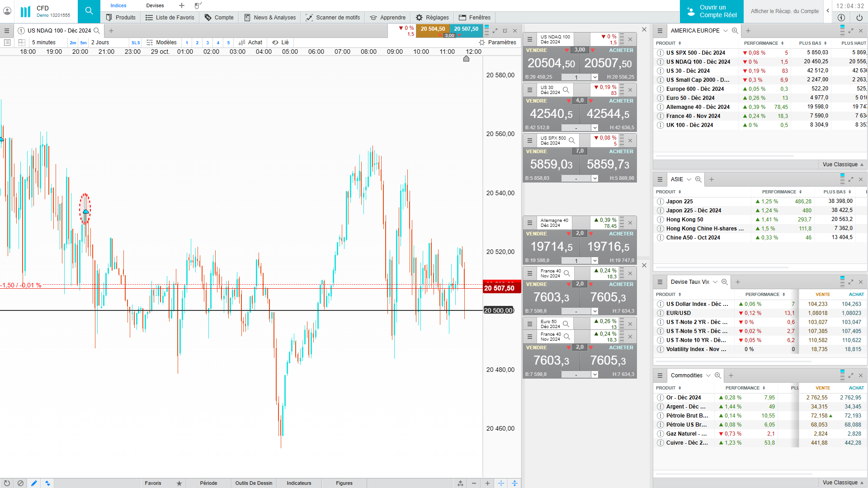Click Ouvrir un Compte Réel button

click(x=712, y=11)
